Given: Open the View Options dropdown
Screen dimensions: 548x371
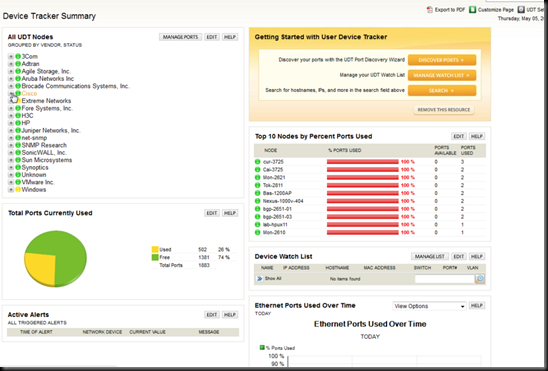Looking at the screenshot, I should point(429,306).
